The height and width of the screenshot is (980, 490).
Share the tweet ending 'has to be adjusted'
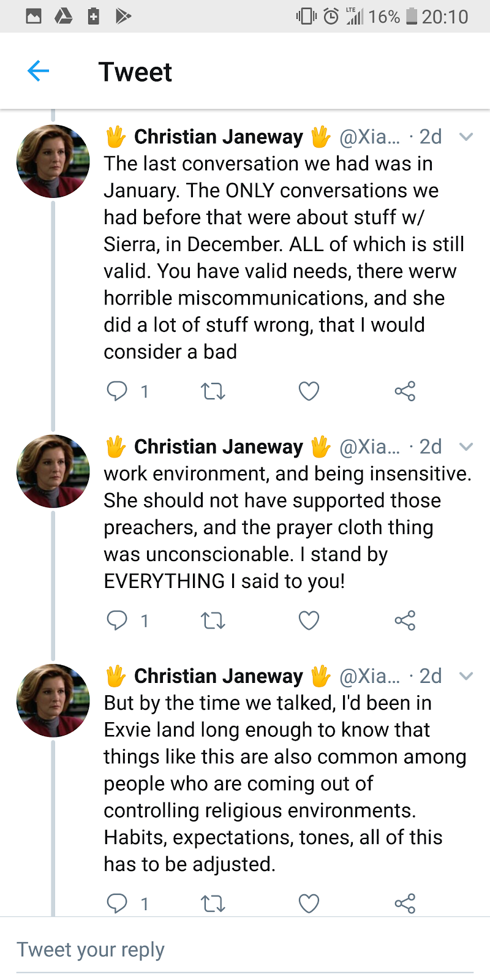point(405,903)
